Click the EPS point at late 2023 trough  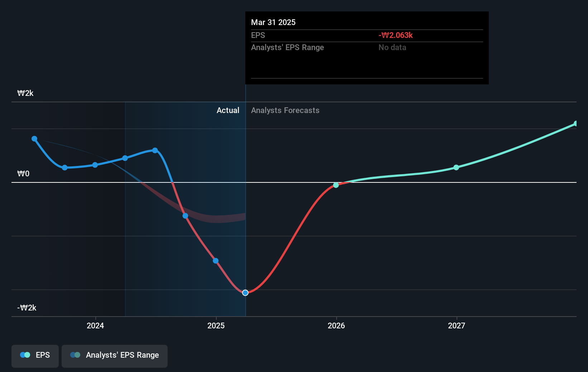point(65,167)
